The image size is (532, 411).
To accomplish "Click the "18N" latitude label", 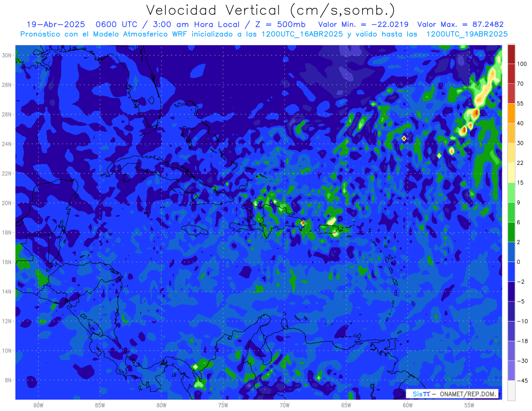I will click(x=7, y=232).
